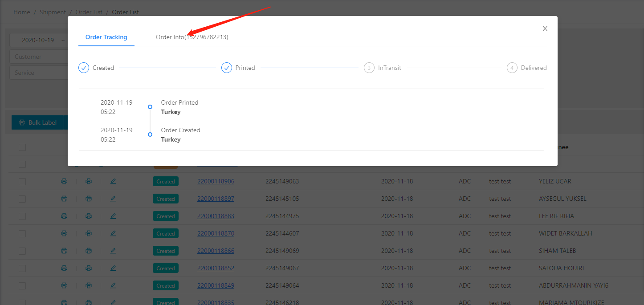Select the 22000118849 row checkbox
Viewport: 644px width, 305px height.
coord(22,285)
